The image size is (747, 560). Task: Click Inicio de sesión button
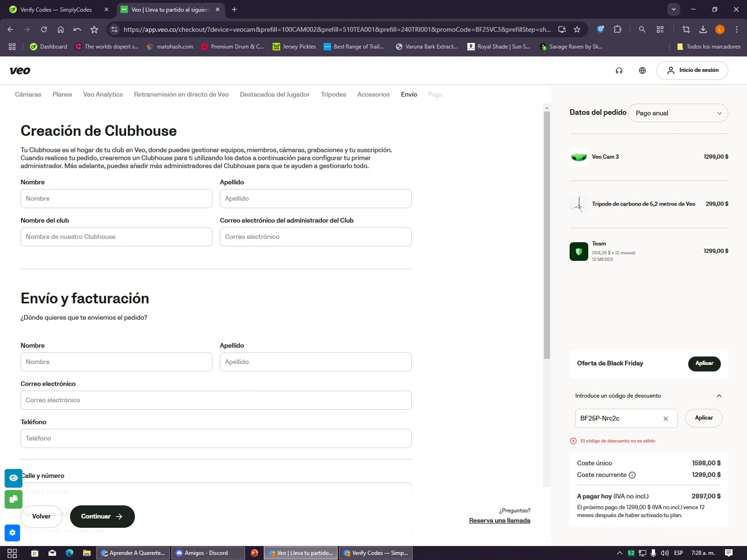point(692,70)
